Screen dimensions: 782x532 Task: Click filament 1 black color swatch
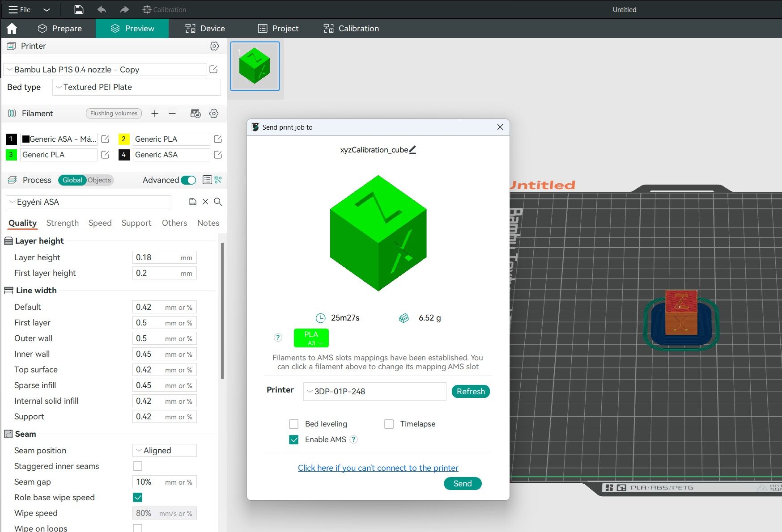click(11, 139)
